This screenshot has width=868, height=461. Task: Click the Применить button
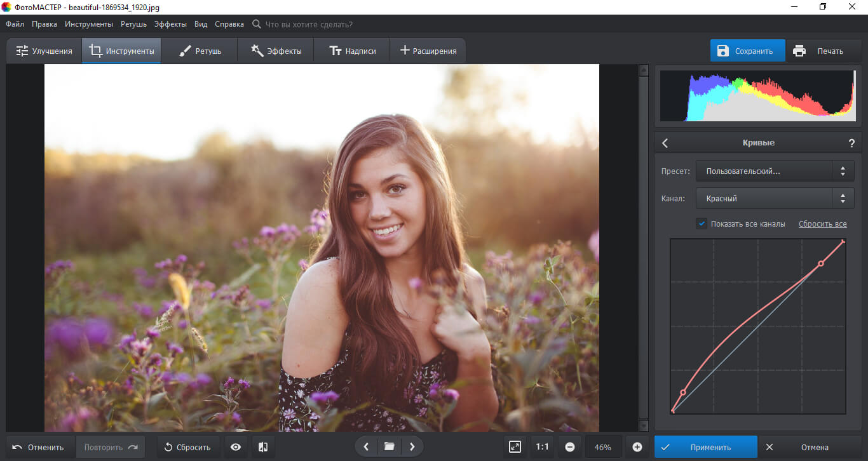tap(705, 447)
